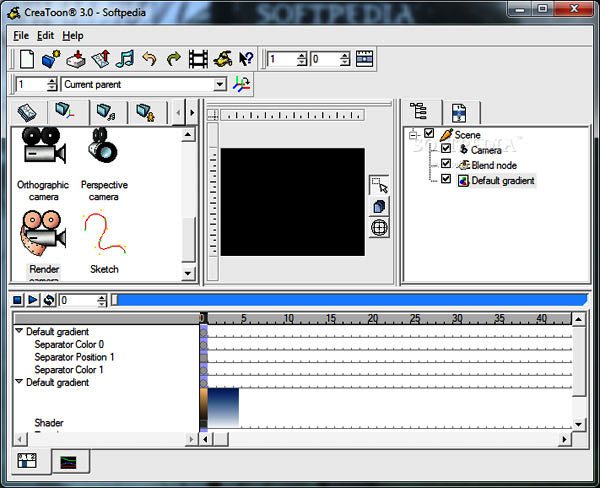Viewport: 600px width, 488px height.
Task: Click frame 20 on the timeline ruler
Action: pos(373,318)
